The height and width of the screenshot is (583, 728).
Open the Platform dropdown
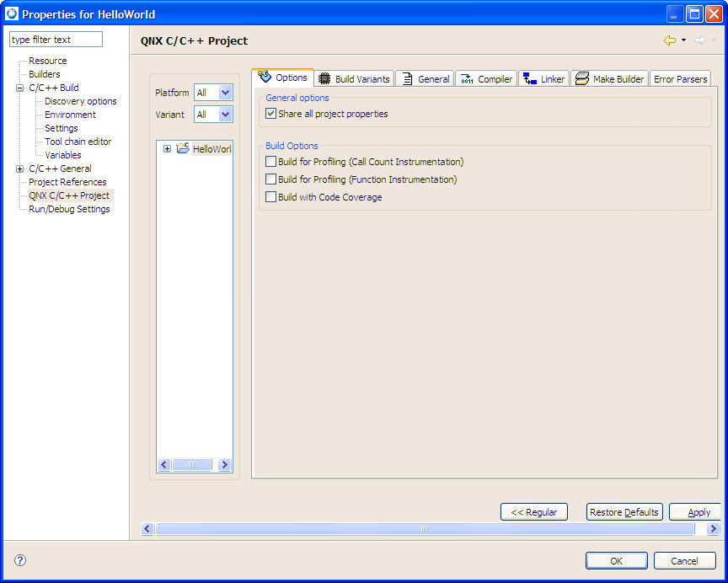[x=224, y=93]
